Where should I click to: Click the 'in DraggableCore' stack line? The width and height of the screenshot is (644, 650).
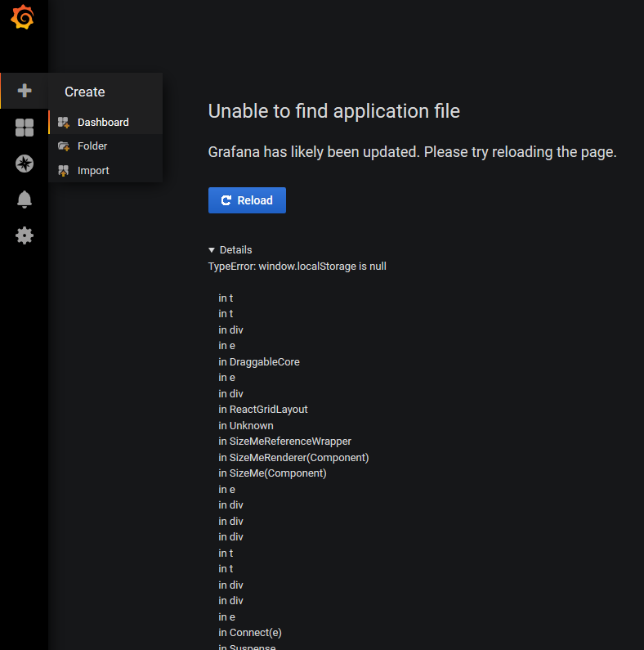[259, 362]
